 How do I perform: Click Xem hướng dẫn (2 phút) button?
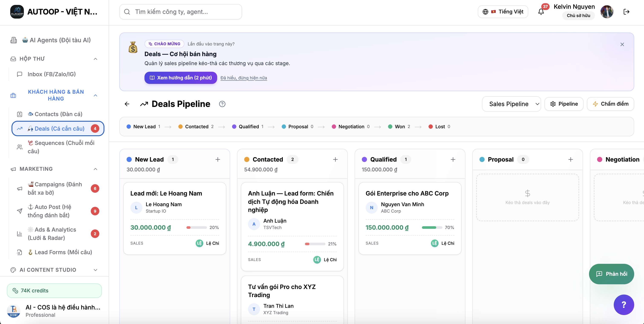click(x=180, y=78)
